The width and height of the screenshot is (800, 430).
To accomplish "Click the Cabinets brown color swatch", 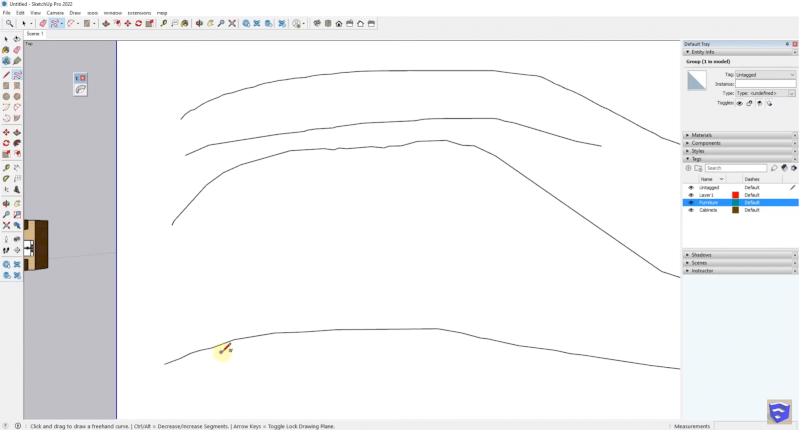I will click(x=735, y=210).
